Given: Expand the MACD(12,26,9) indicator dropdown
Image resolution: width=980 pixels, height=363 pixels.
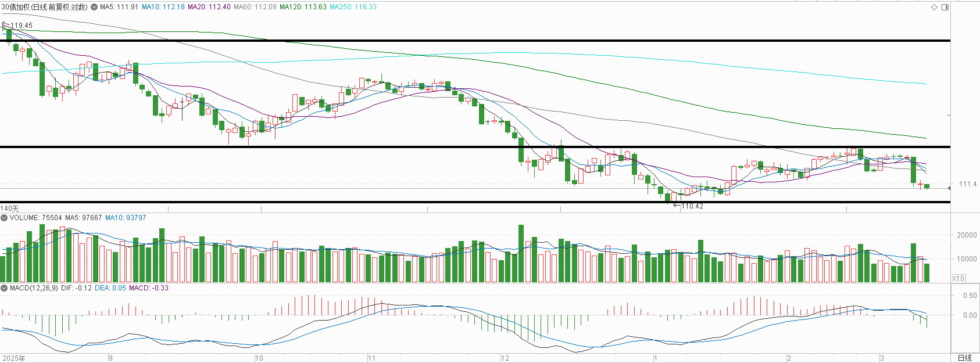Looking at the screenshot, I should [4, 288].
